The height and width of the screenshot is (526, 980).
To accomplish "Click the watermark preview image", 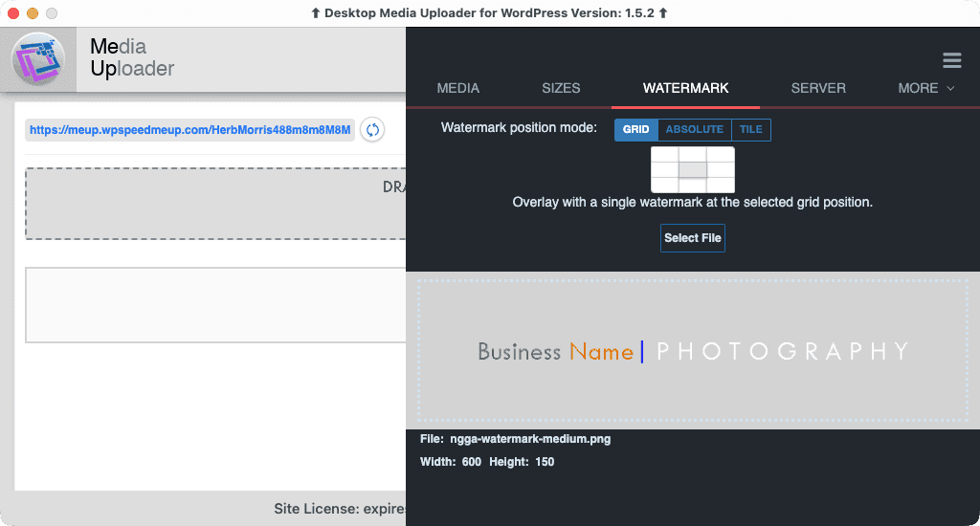I will (693, 350).
